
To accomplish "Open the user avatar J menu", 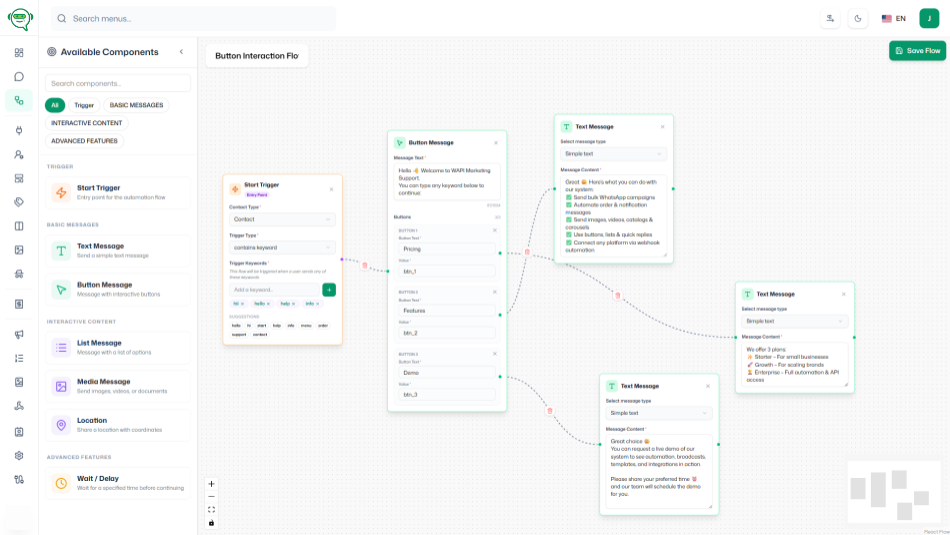I will (x=929, y=19).
